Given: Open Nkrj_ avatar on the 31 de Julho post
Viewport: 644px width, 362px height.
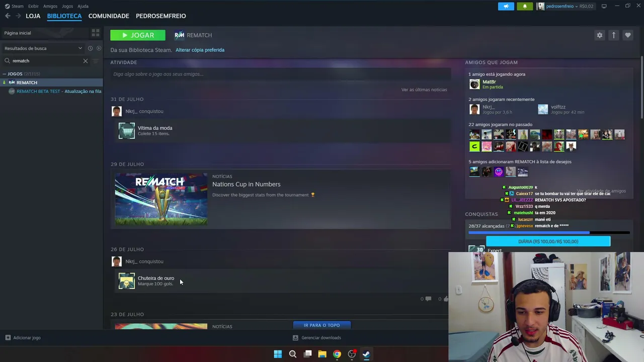Looking at the screenshot, I should click(116, 111).
